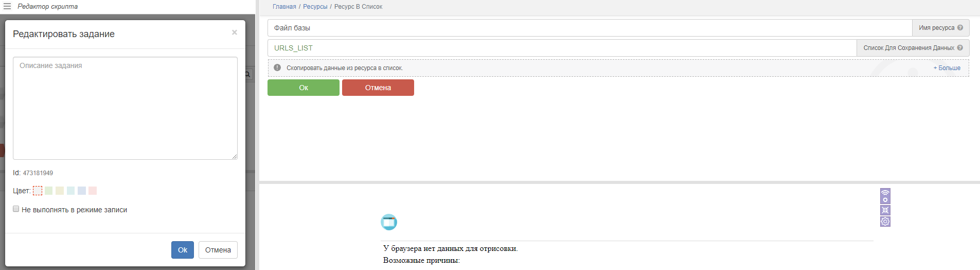Open help for Список Для Сохранения Данных
This screenshot has height=270, width=980.
(x=960, y=48)
